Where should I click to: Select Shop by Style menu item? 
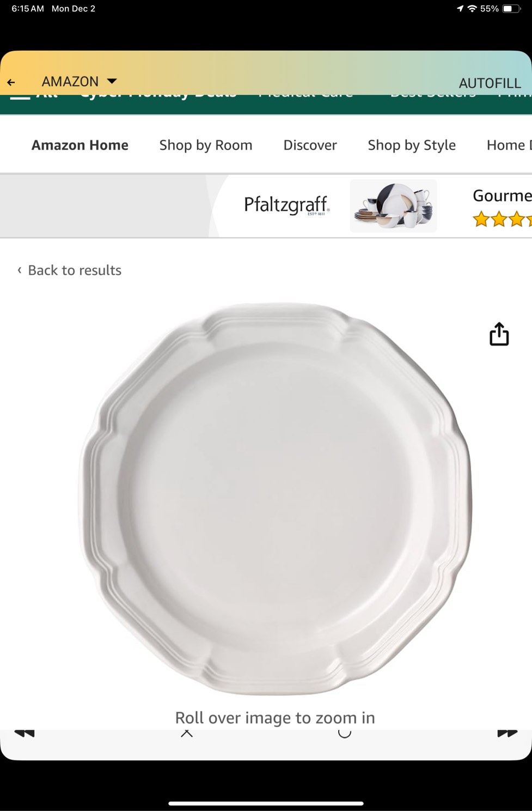(x=412, y=145)
